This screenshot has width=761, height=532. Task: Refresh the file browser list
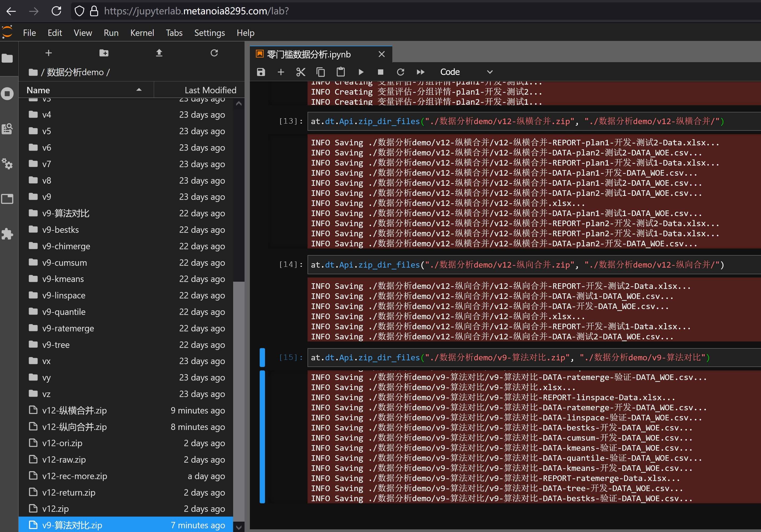click(x=214, y=53)
